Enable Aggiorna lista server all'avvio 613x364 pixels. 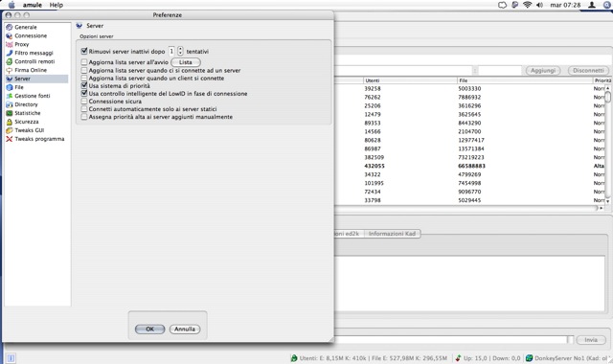(84, 61)
